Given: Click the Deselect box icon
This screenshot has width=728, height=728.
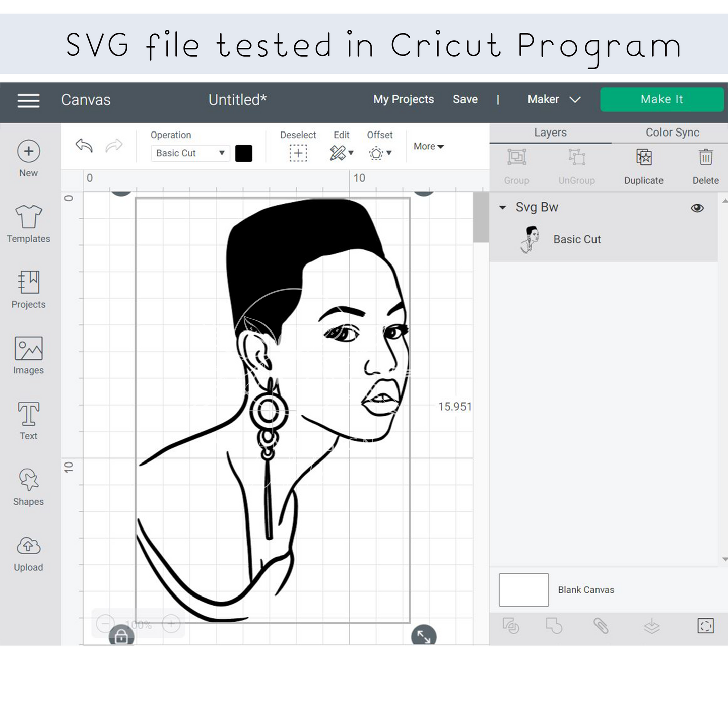Looking at the screenshot, I should [298, 153].
